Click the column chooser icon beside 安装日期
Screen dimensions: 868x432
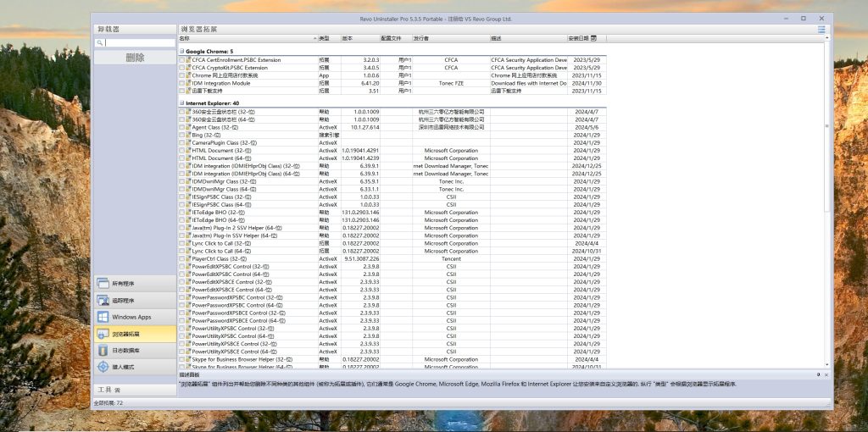coord(593,38)
